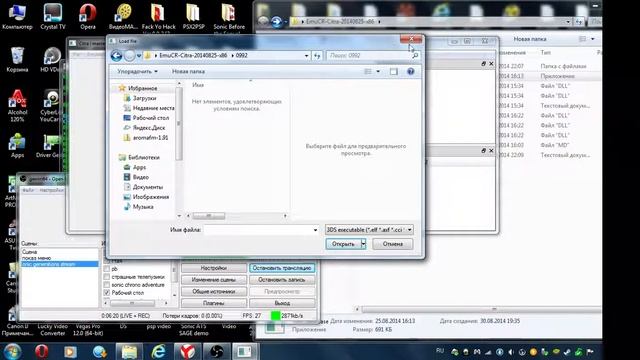Click the volume icon in the system tray
Screen dimensions: 640x360
[511, 352]
